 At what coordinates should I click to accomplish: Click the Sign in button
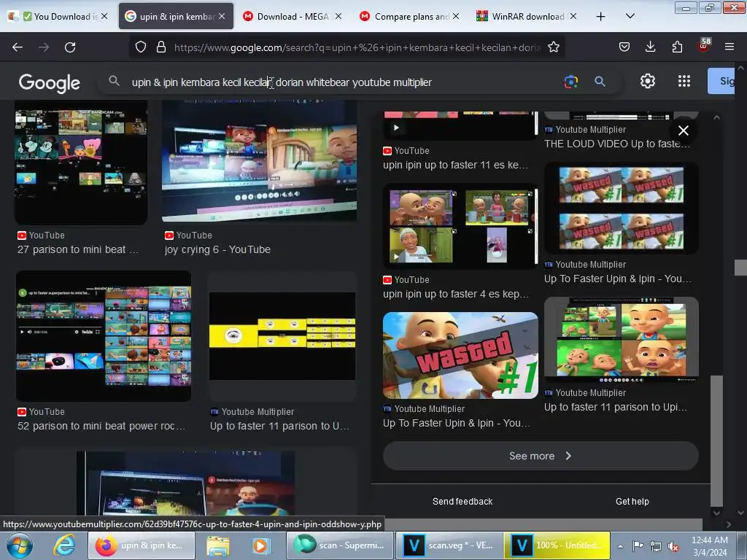pos(721,81)
